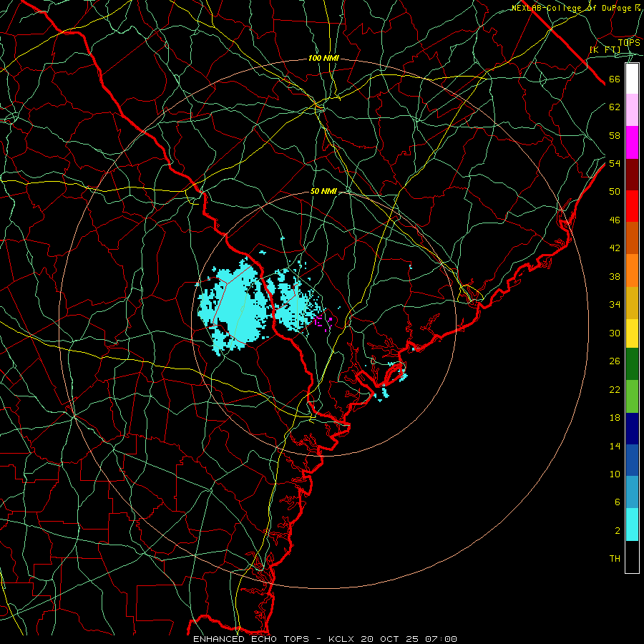
Task: Click the TH threshold label
Action: 615,559
